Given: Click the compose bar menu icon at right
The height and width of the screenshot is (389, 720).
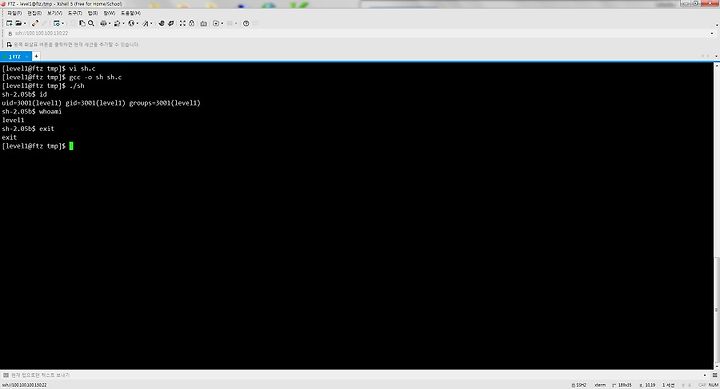Looking at the screenshot, I should 715,375.
